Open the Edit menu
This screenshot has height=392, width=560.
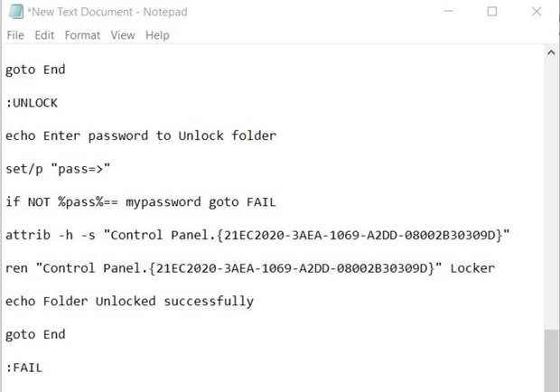[44, 35]
